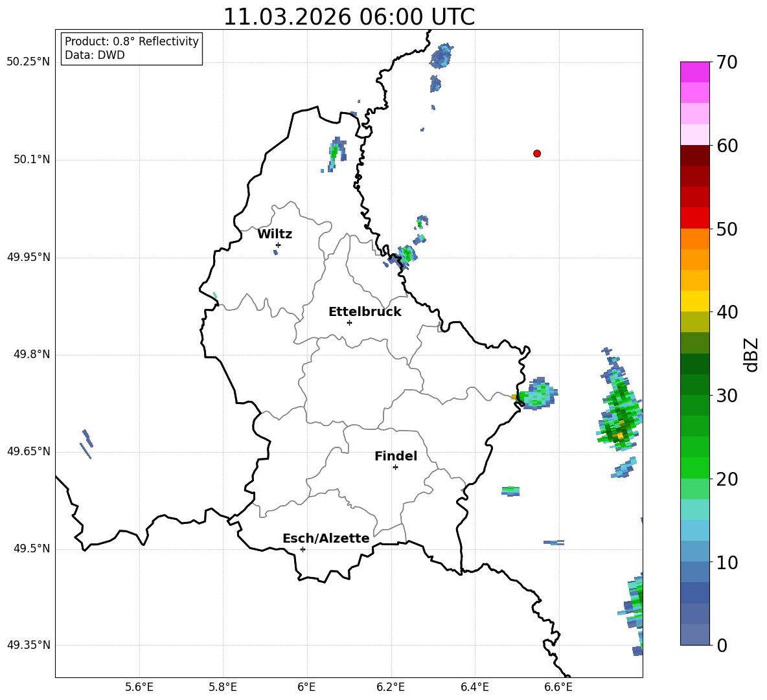
Task: Click the 20 value on colorbar
Action: tap(726, 479)
